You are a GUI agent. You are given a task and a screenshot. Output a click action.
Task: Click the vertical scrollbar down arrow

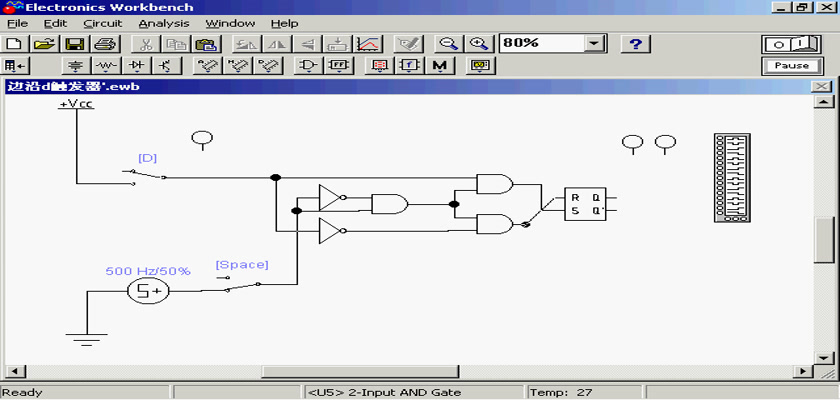coord(822,358)
